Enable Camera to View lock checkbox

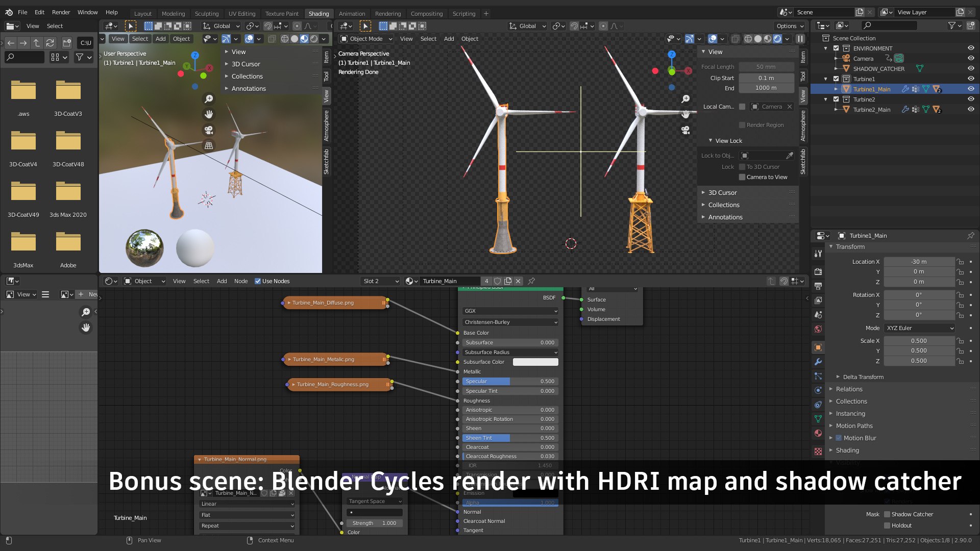[x=742, y=177]
